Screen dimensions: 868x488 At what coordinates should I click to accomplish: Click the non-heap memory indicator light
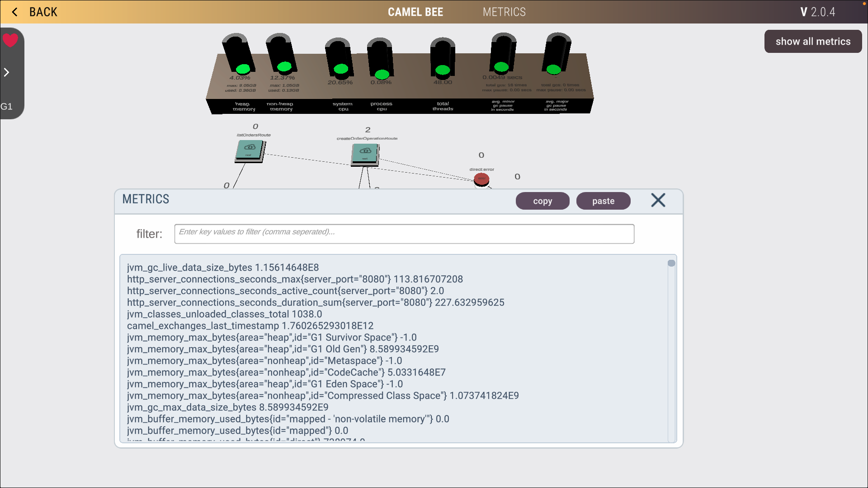point(284,67)
